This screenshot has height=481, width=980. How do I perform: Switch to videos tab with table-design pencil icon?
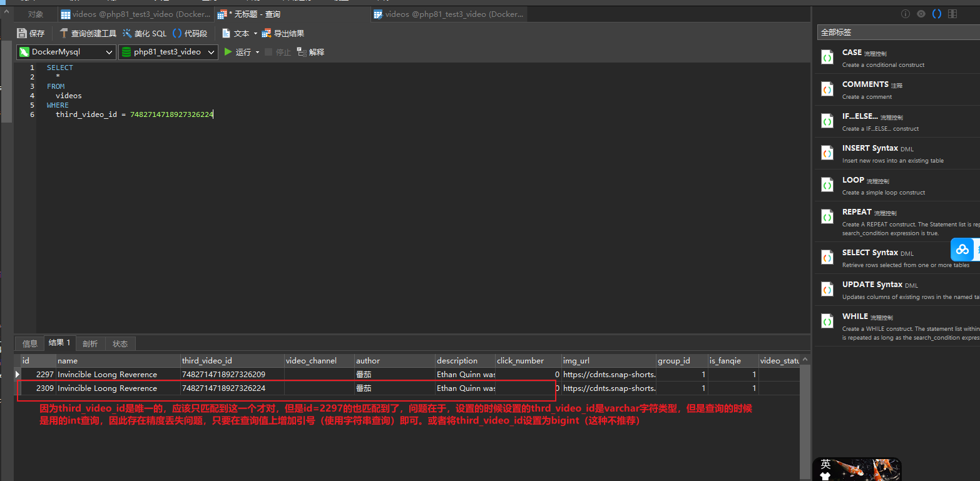coord(448,14)
